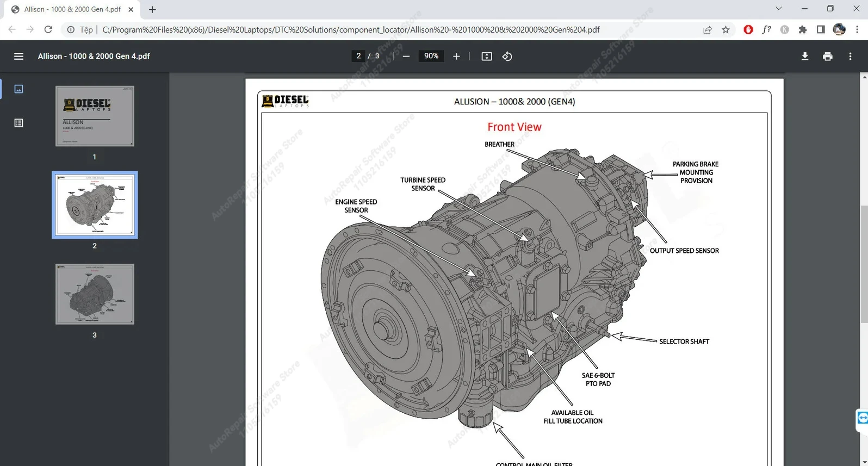Open the PDF viewer more actions menu
Viewport: 868px width, 466px height.
850,56
